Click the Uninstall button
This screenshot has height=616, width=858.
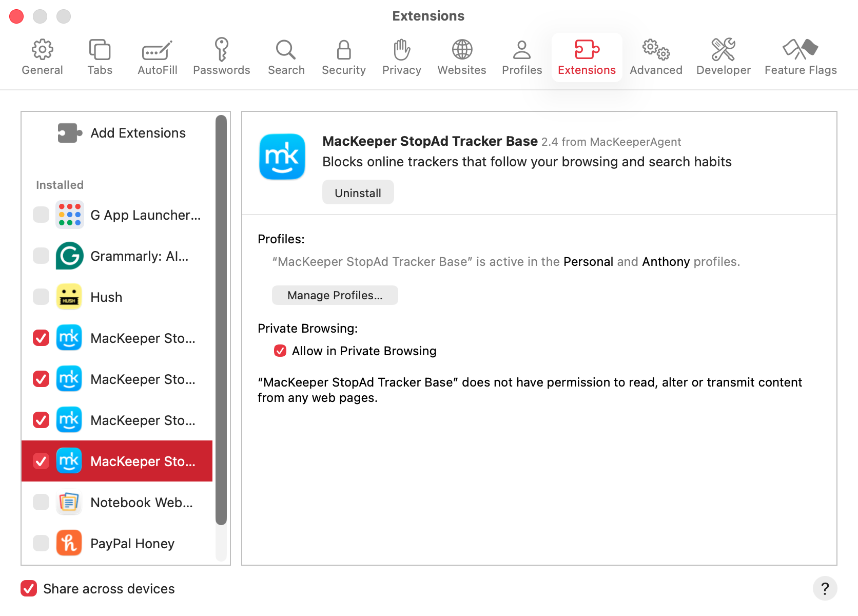point(358,192)
